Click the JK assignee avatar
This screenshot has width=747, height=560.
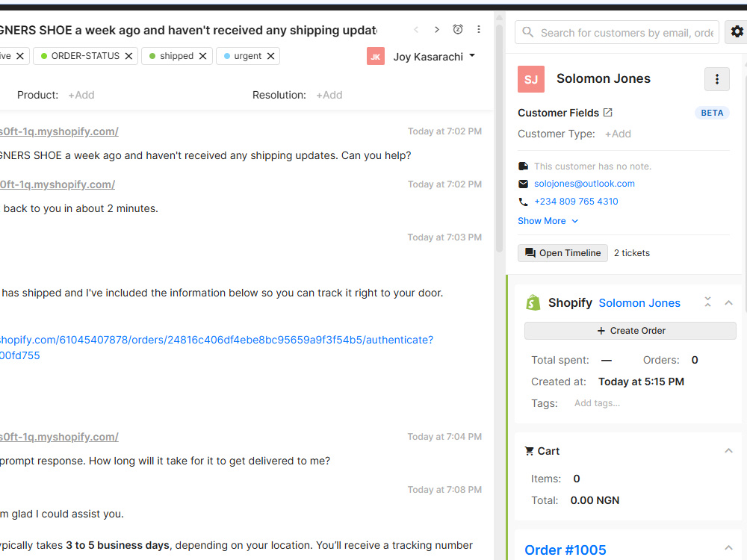[376, 56]
